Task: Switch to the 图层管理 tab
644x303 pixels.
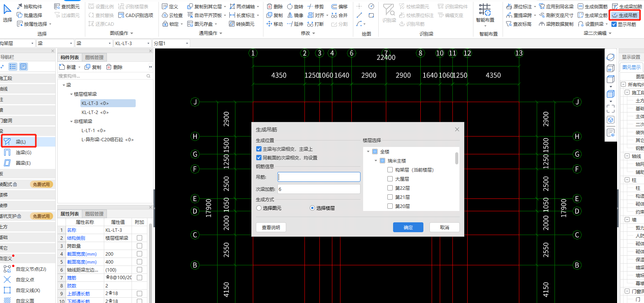Action: (x=94, y=214)
